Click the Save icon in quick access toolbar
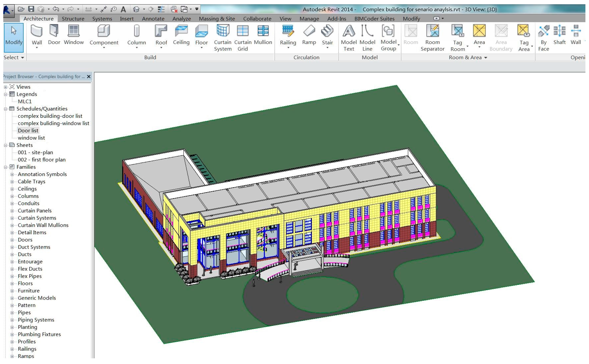Viewport: 589px width, 364px height. click(x=31, y=9)
